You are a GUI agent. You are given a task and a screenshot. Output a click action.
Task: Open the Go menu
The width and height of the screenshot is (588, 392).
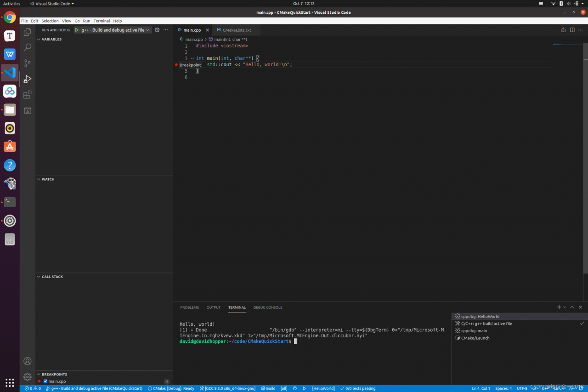point(77,21)
